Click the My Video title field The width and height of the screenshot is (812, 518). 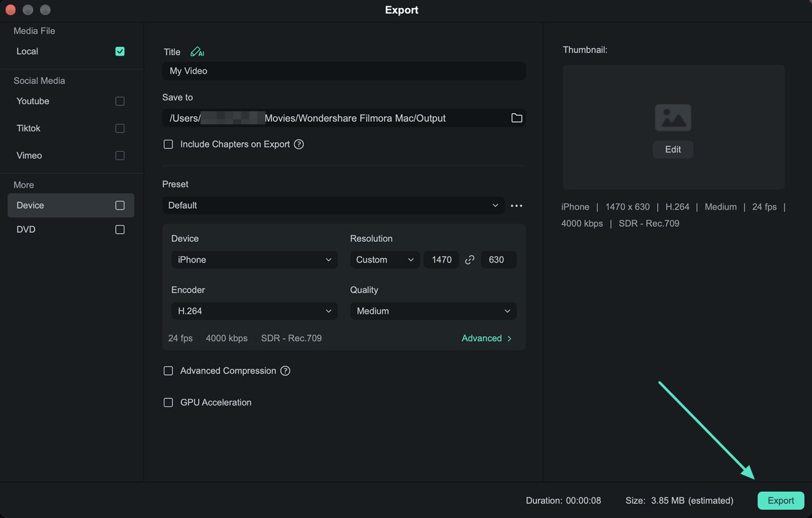point(344,71)
